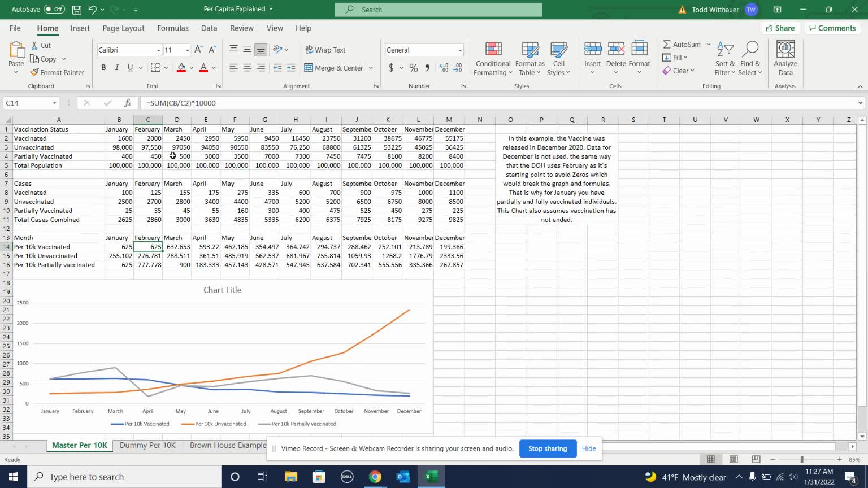The image size is (868, 488).
Task: Apply red font color swatch
Action: [x=203, y=68]
